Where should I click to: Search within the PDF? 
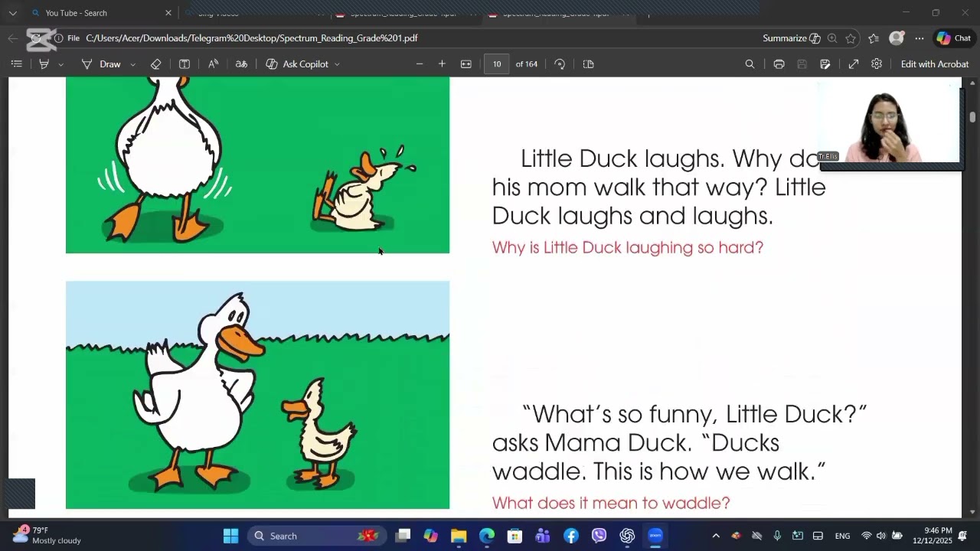[x=750, y=64]
